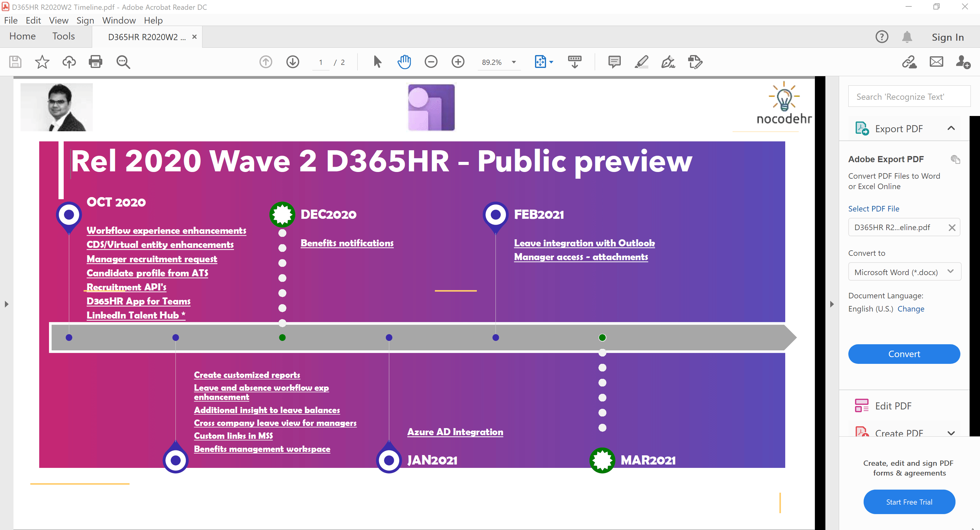Viewport: 980px width, 530px height.
Task: Zoom in with plus icon
Action: 458,62
